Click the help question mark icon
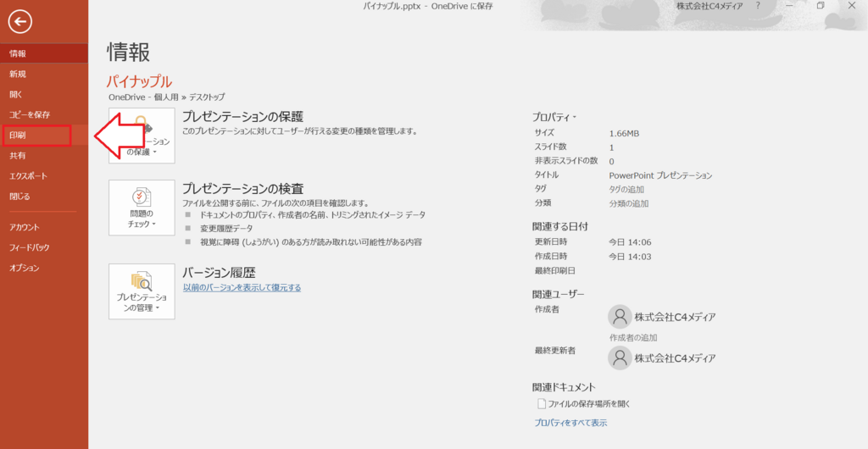Image resolution: width=868 pixels, height=449 pixels. click(758, 6)
